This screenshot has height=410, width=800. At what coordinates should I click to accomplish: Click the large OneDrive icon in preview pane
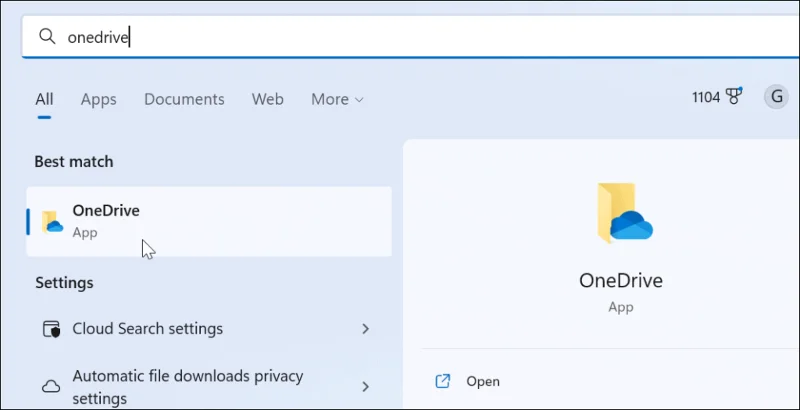click(624, 213)
